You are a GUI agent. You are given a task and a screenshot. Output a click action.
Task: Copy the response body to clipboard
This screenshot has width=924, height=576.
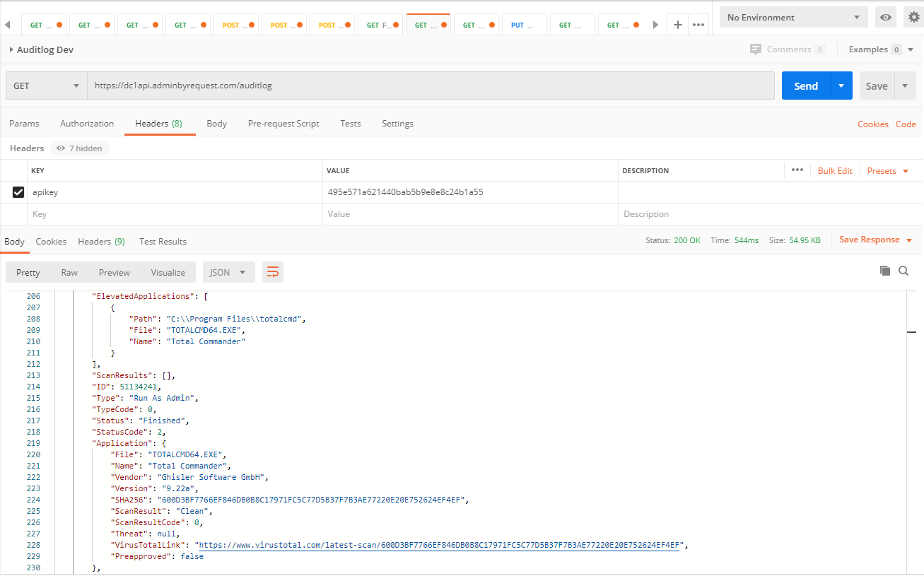pyautogui.click(x=884, y=270)
